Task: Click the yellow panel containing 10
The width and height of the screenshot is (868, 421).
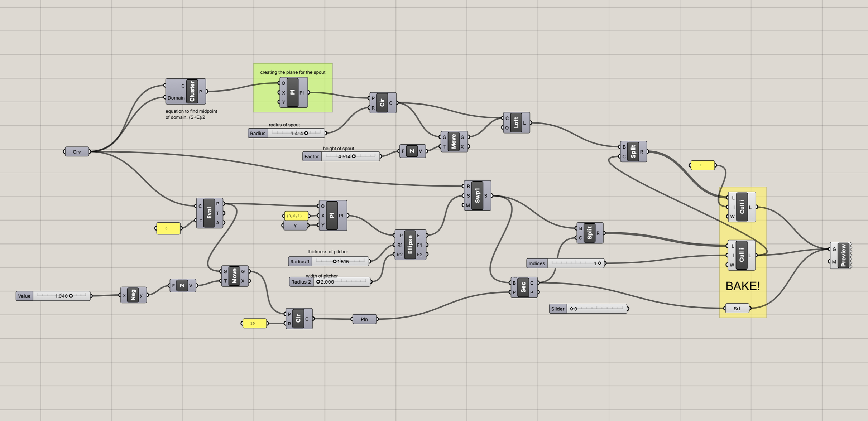Action: click(x=254, y=323)
